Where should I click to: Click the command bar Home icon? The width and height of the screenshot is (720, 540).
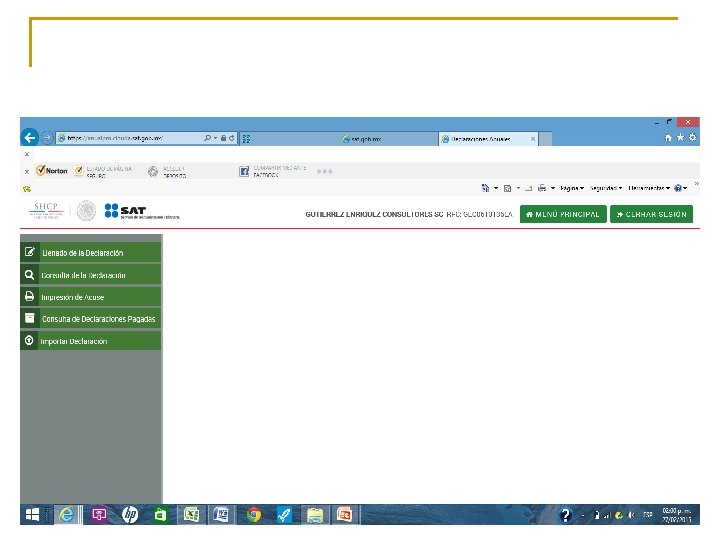485,188
